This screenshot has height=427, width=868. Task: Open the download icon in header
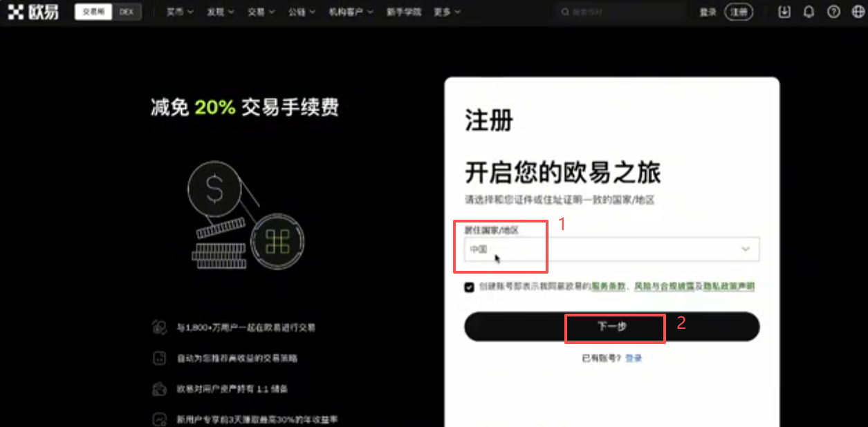pos(784,12)
